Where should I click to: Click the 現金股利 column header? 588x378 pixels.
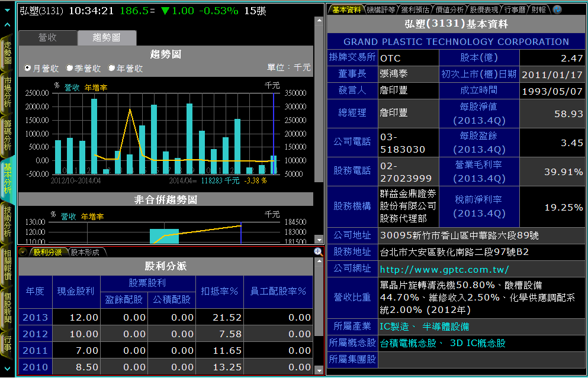[76, 292]
